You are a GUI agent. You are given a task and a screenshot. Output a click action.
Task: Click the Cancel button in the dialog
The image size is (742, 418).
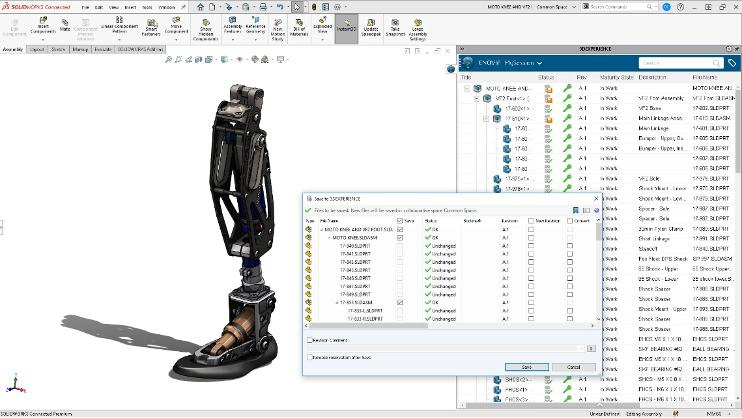(574, 367)
